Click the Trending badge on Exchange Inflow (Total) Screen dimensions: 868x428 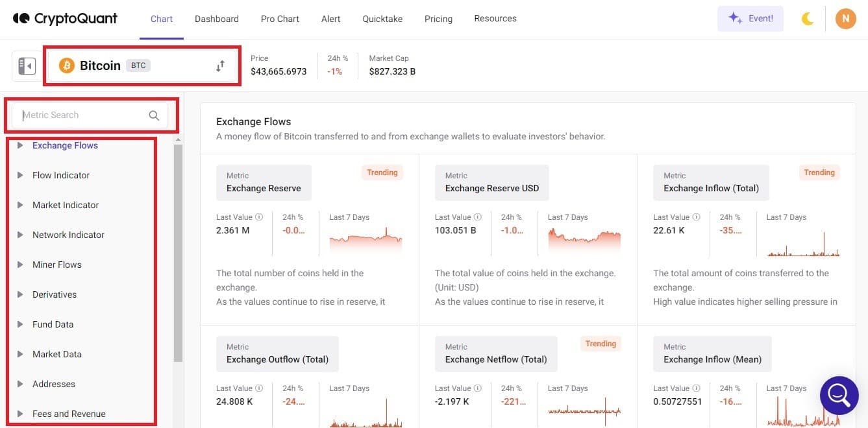pos(819,172)
